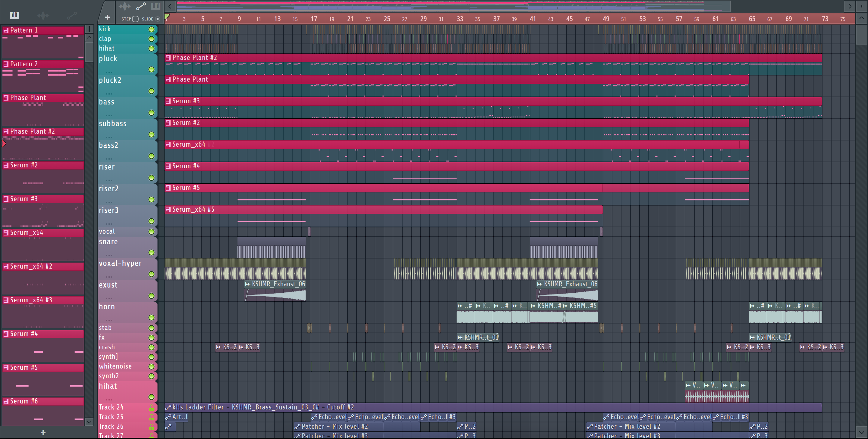The height and width of the screenshot is (439, 868).
Task: Click bar 49 on the timeline ruler
Action: [x=606, y=19]
